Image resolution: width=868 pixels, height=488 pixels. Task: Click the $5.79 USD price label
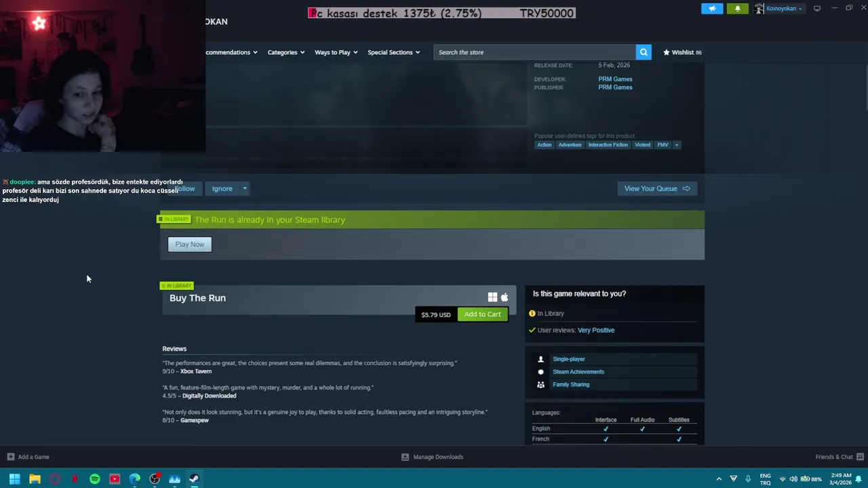(436, 314)
